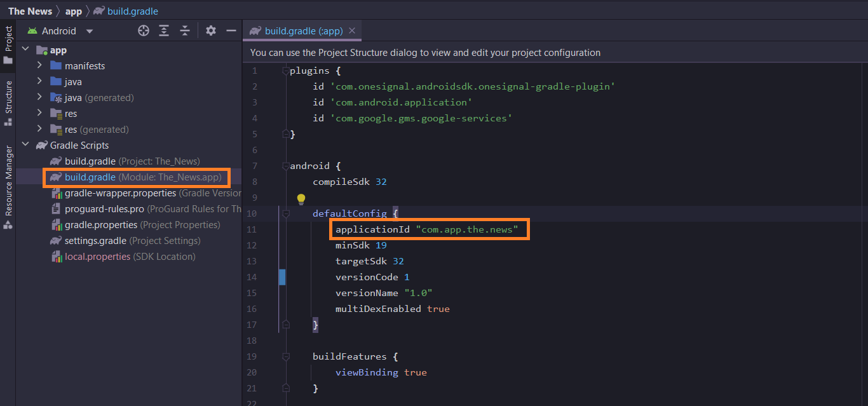Fold the plugins block in the gutter
Screen dimensions: 868x406
[286, 71]
